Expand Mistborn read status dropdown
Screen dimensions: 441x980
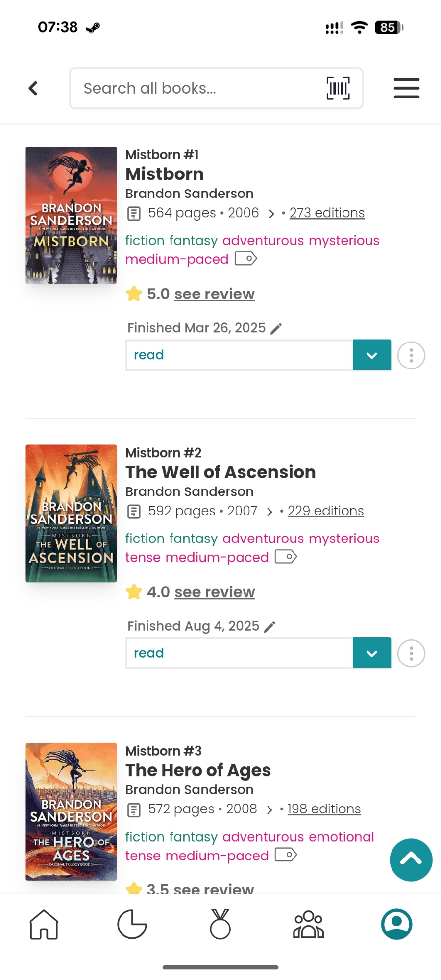click(x=371, y=355)
